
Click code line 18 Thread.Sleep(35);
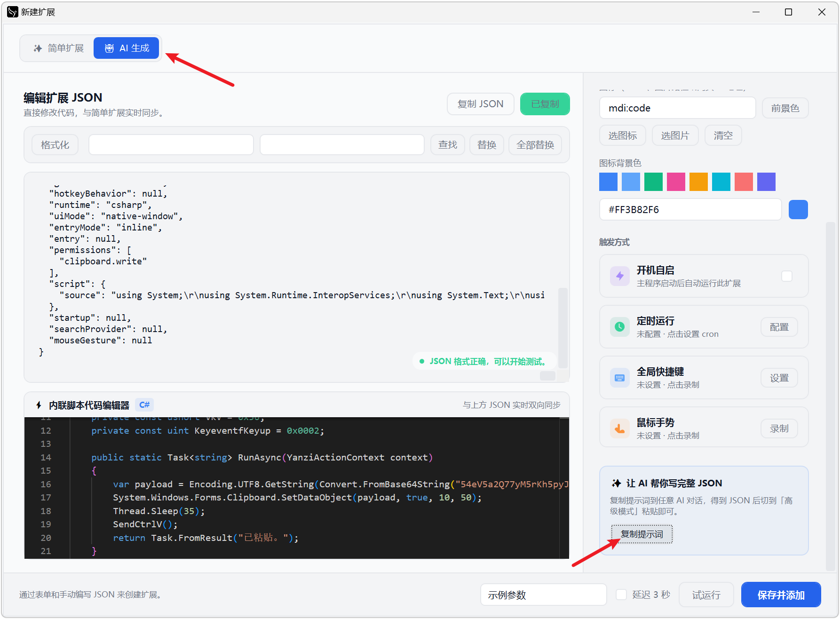click(158, 511)
